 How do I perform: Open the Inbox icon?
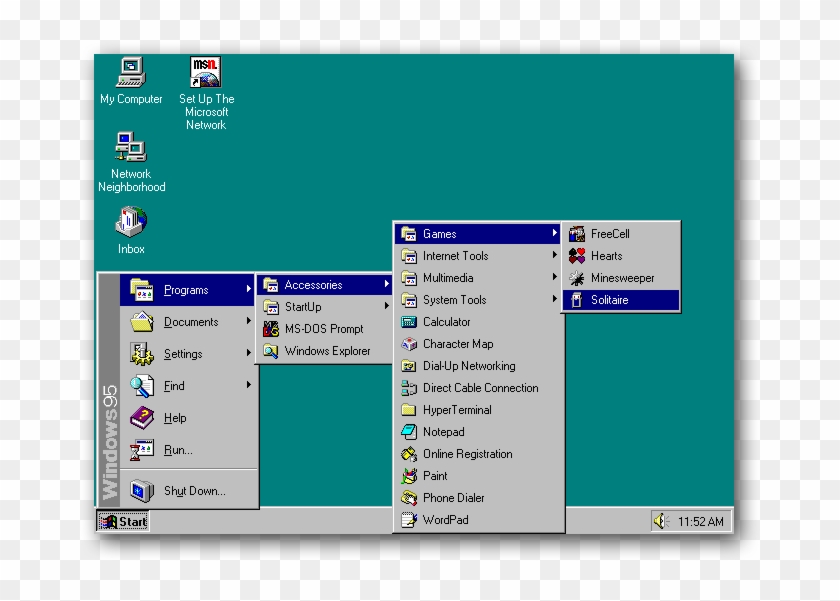[130, 222]
